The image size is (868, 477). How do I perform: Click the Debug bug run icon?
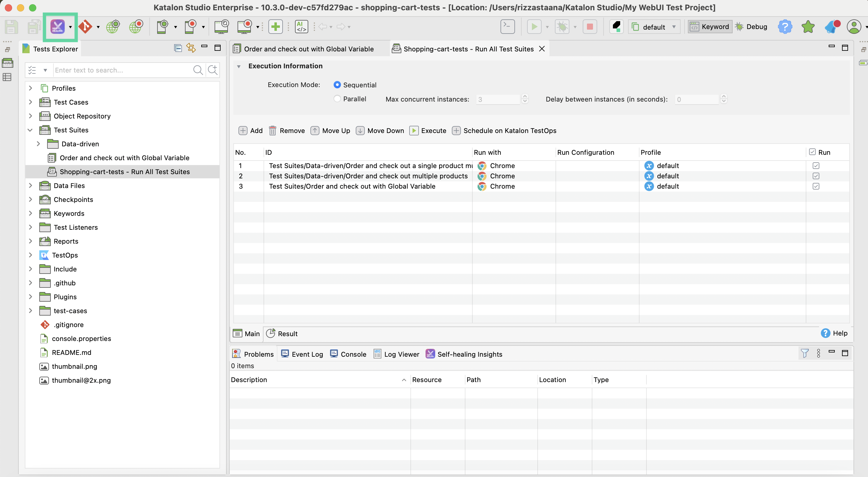point(562,27)
